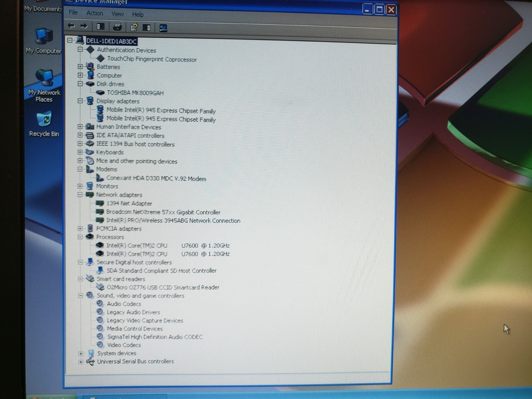
Task: Select the 1394 Net Adapter entry
Action: pos(129,203)
